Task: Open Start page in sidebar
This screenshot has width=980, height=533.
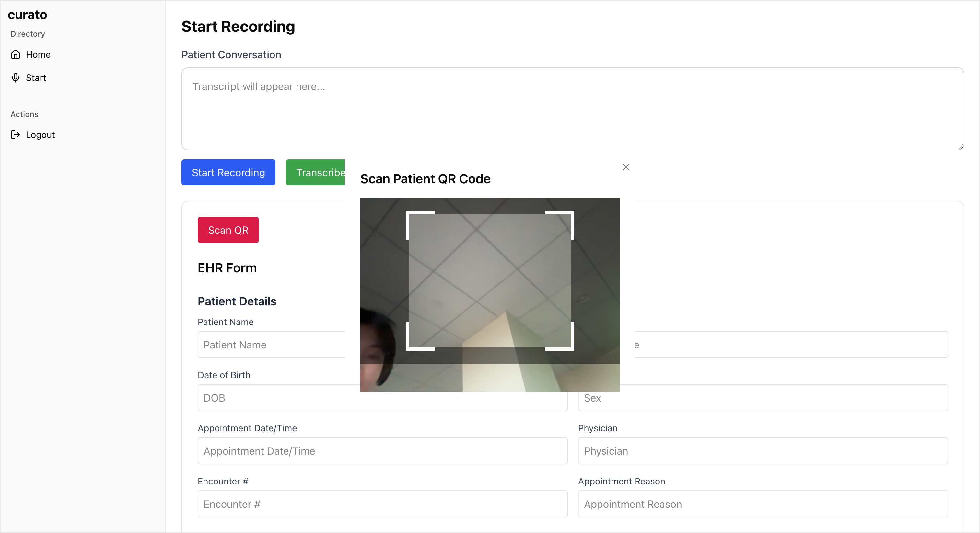Action: [36, 78]
